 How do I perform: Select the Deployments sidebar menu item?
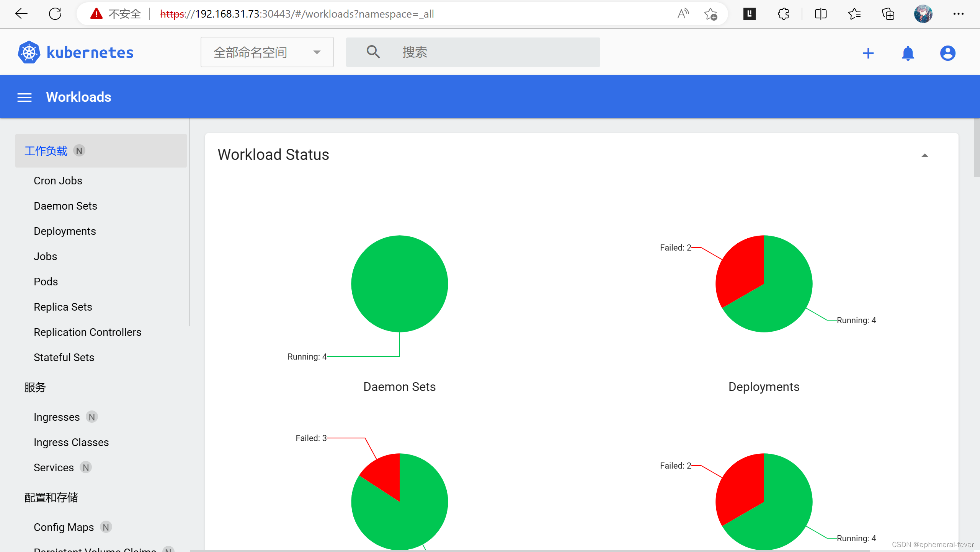coord(65,231)
